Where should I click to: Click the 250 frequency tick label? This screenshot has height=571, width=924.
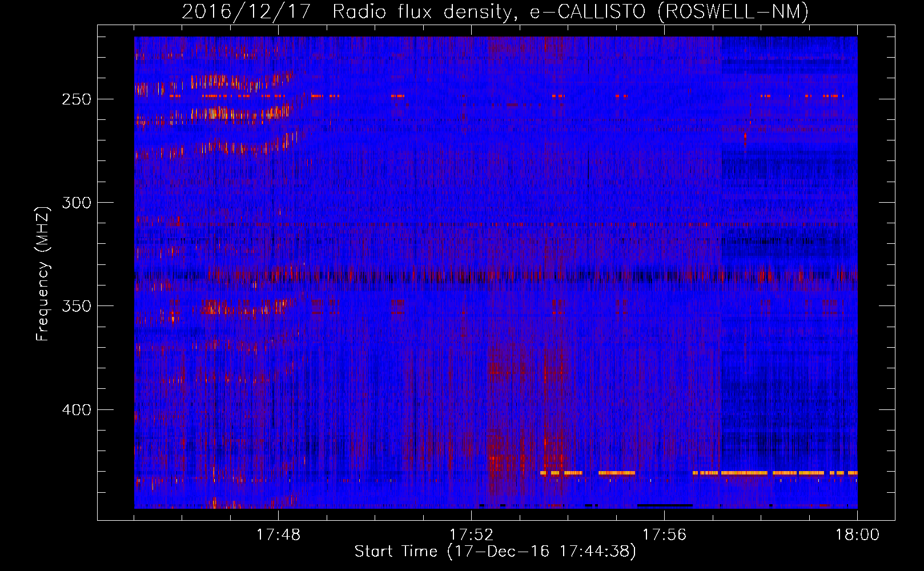[77, 99]
